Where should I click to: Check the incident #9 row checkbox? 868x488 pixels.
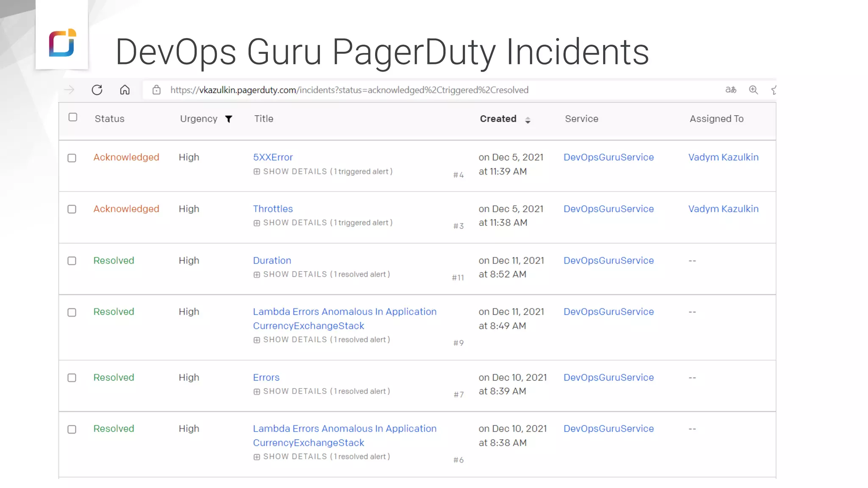72,313
